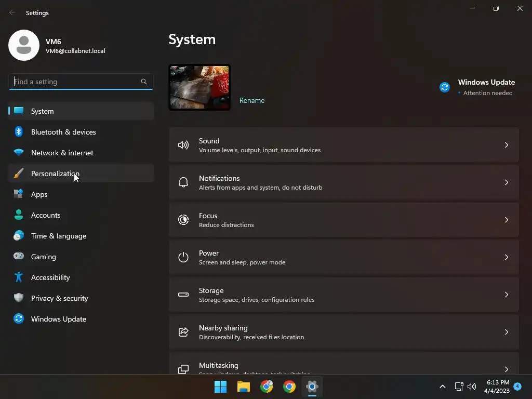532x399 pixels.
Task: Open File Explorer from taskbar
Action: click(243, 387)
